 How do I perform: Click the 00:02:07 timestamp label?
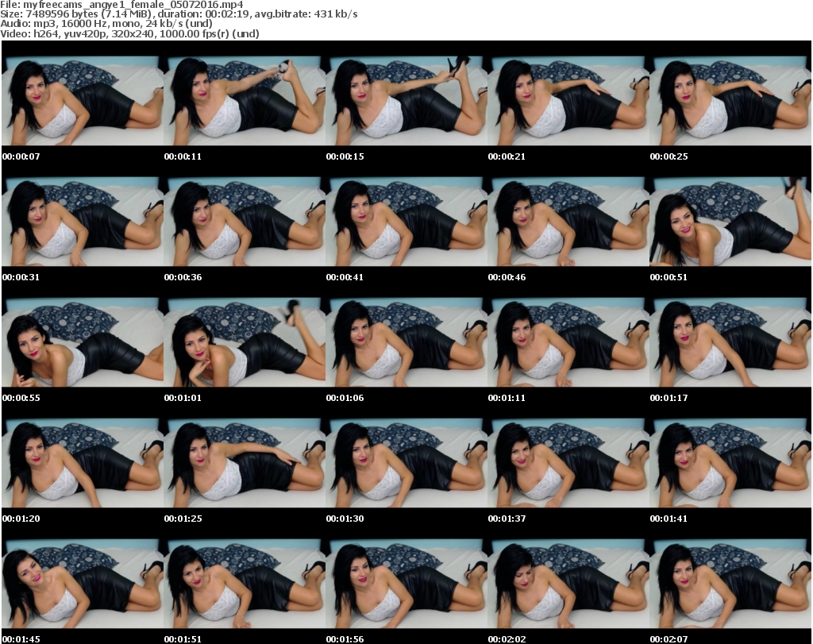coord(669,639)
